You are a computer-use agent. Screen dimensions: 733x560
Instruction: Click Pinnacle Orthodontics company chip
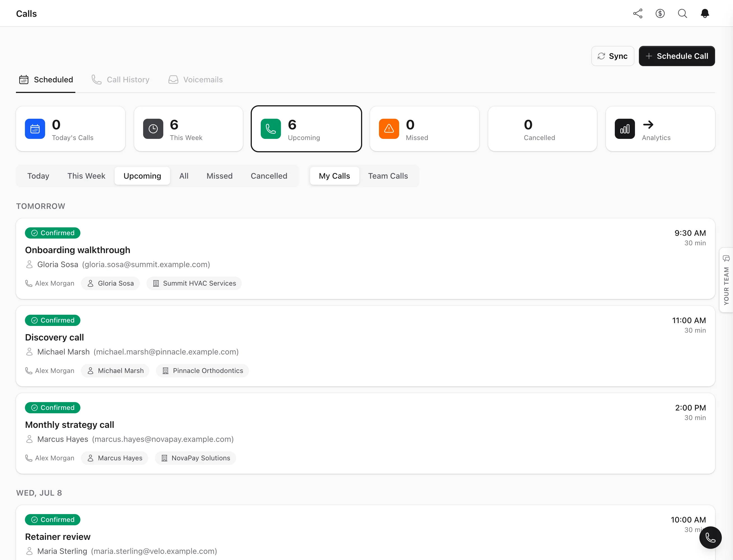203,371
